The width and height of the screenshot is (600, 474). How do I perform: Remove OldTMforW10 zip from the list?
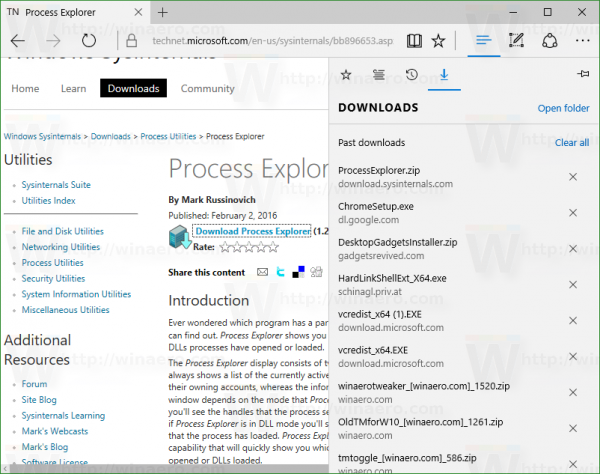click(x=573, y=428)
